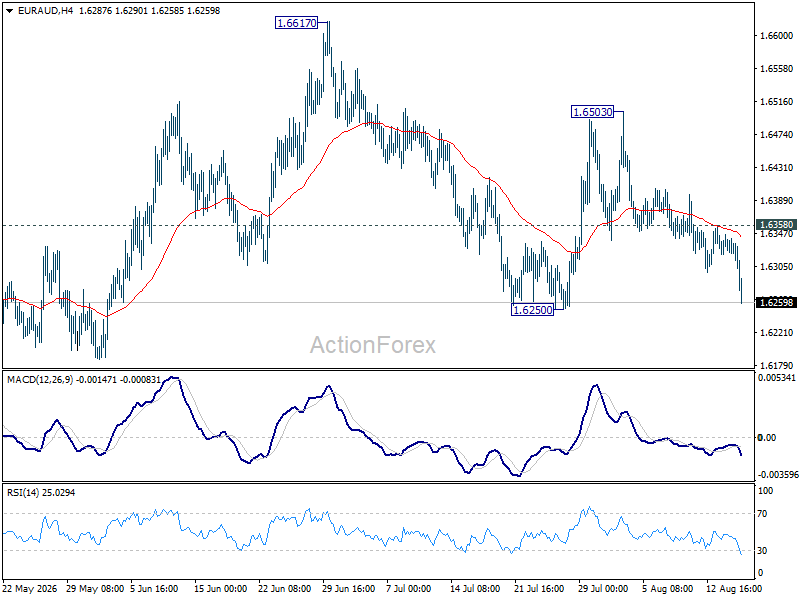
Task: Click the dropdown triangle beside EURAUD,H4
Action: [9, 10]
